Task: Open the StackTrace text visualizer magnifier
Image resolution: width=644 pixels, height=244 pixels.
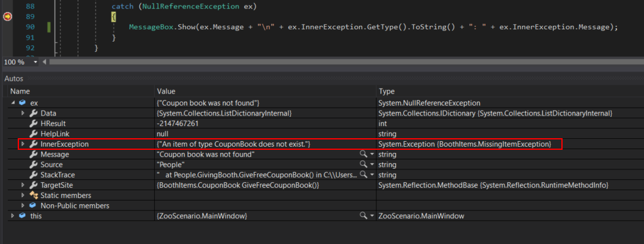Action: [364, 175]
